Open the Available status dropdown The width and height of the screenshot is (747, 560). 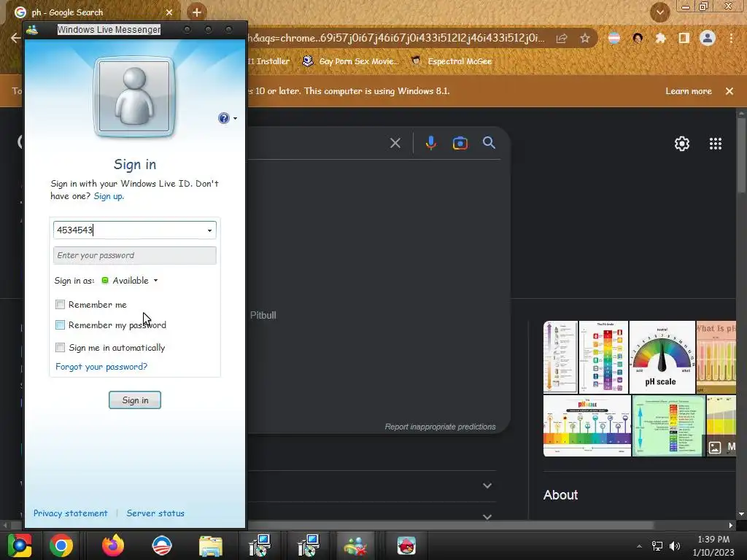click(x=156, y=281)
